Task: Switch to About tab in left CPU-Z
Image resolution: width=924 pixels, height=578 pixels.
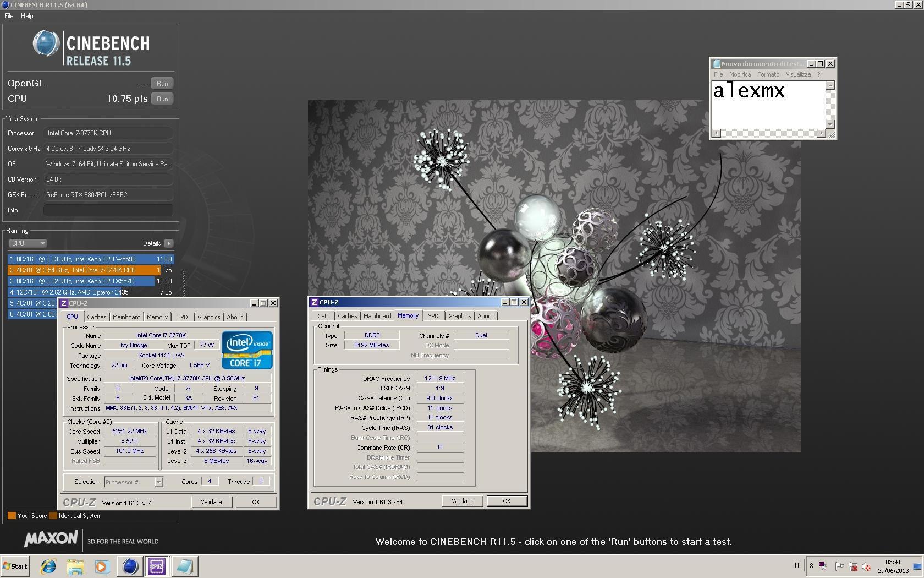Action: click(235, 317)
